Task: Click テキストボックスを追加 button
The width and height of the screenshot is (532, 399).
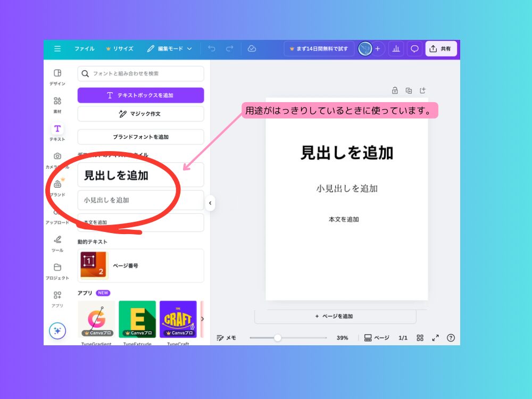Action: click(x=140, y=95)
